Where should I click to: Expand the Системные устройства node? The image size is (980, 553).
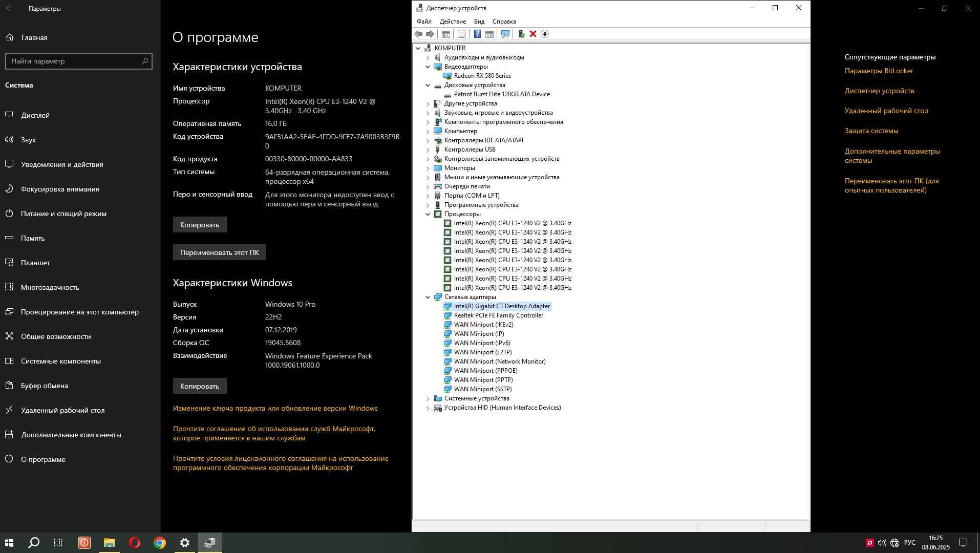click(428, 398)
